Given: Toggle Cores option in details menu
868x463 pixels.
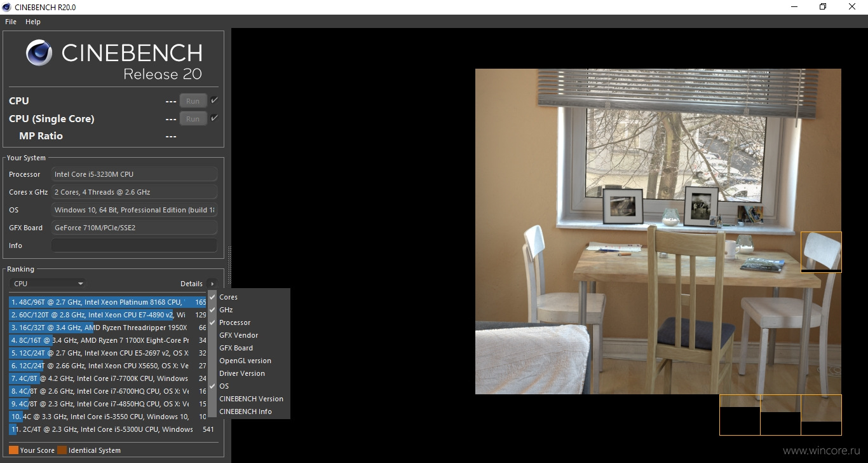Looking at the screenshot, I should point(248,297).
